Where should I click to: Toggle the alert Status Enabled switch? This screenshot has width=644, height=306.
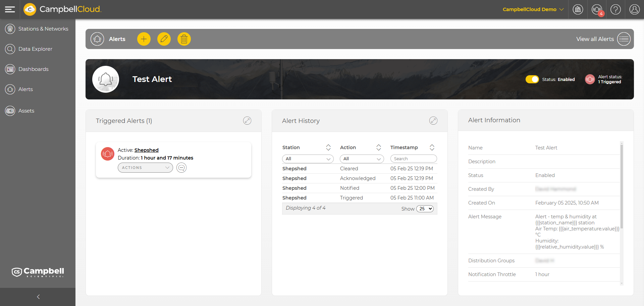pyautogui.click(x=532, y=79)
